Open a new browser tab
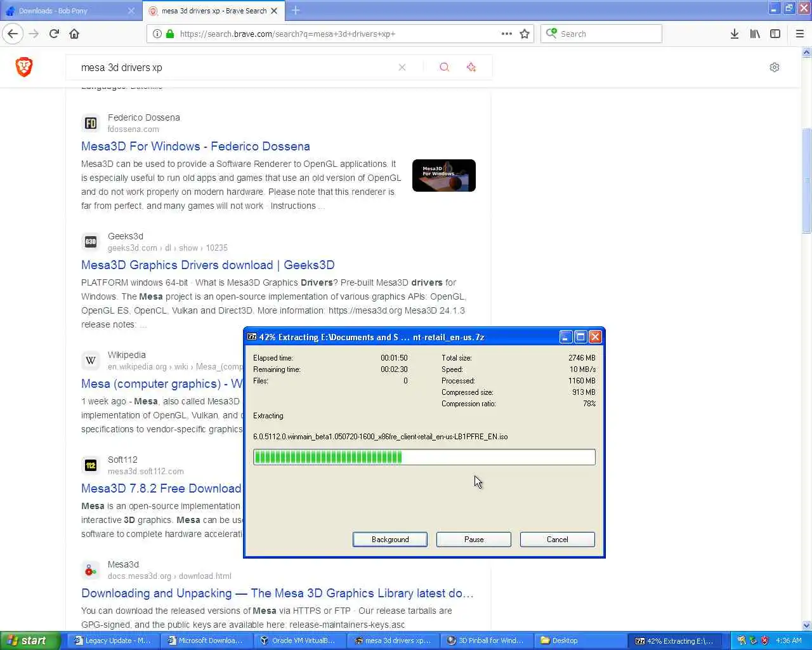Image resolution: width=812 pixels, height=650 pixels. (296, 10)
